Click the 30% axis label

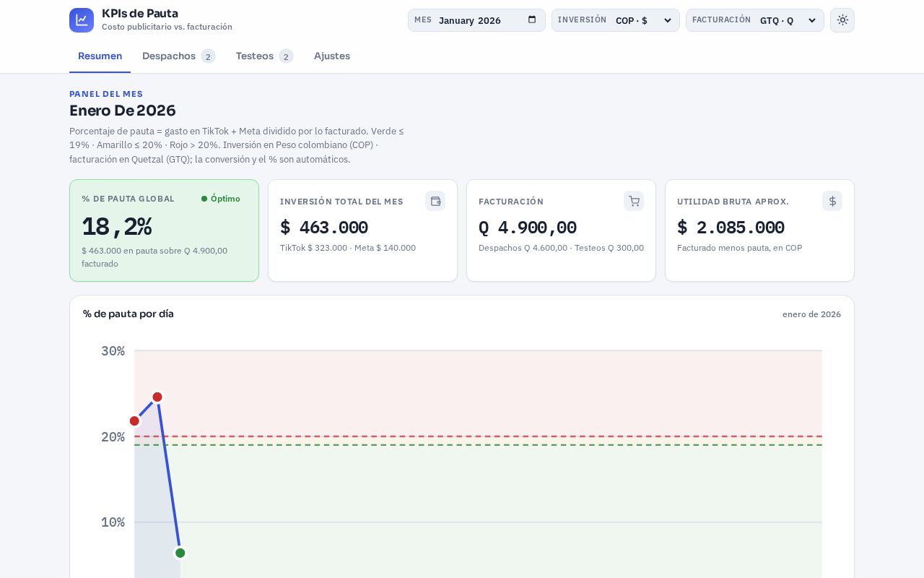click(113, 351)
